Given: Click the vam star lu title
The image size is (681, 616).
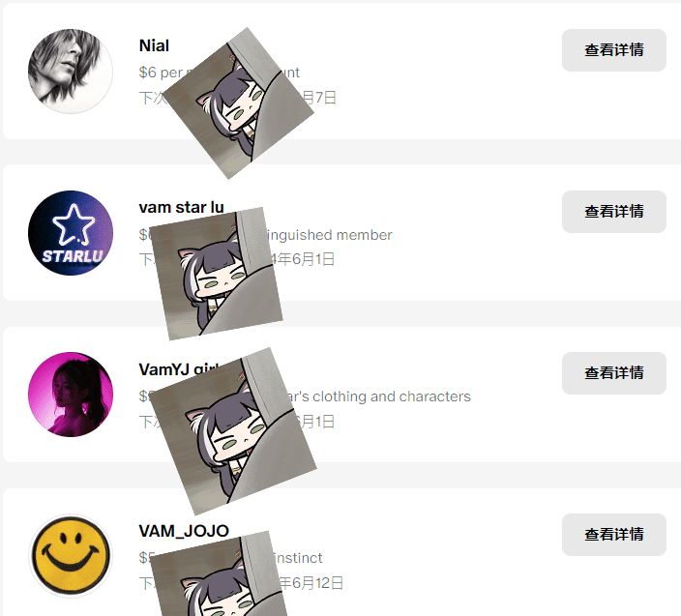Looking at the screenshot, I should 181,207.
